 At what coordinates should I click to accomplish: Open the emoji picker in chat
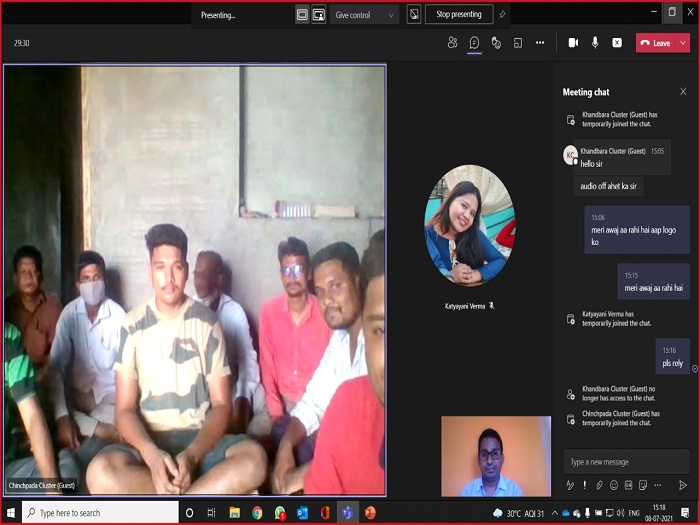pyautogui.click(x=613, y=485)
